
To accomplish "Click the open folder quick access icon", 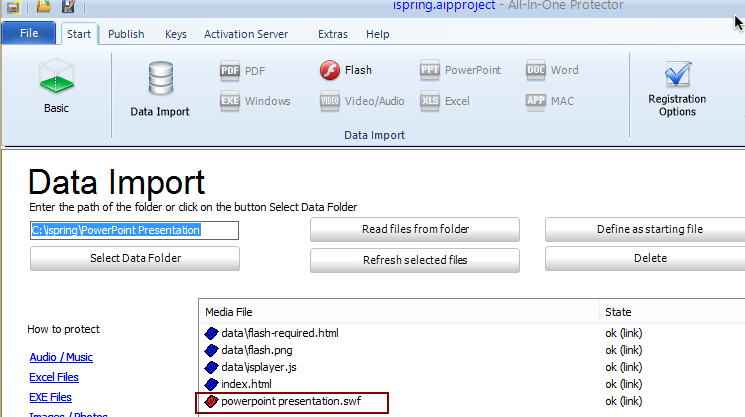I will click(x=44, y=6).
